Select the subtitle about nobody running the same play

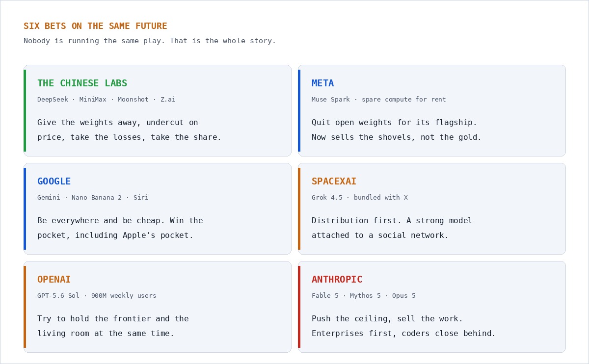point(150,41)
